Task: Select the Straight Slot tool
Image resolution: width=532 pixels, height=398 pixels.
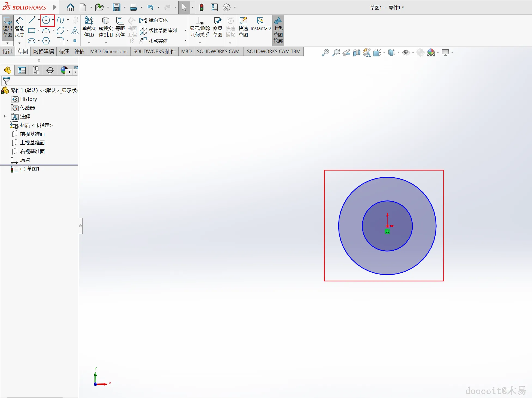Action: (x=32, y=41)
